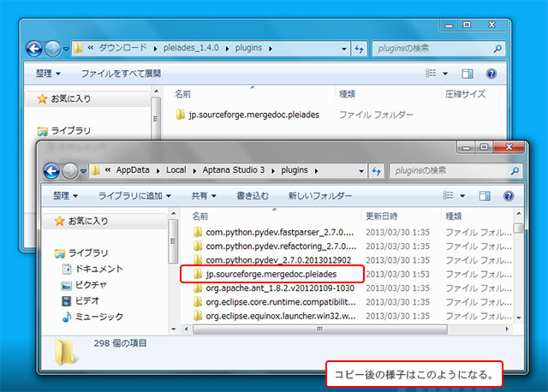Select jp.sourceforge.mergedoc.pleiades folder in Aptana window

[x=265, y=274]
